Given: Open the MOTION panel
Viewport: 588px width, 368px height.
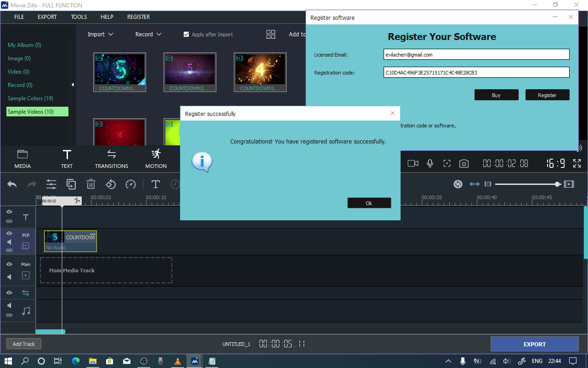Looking at the screenshot, I should point(156,159).
